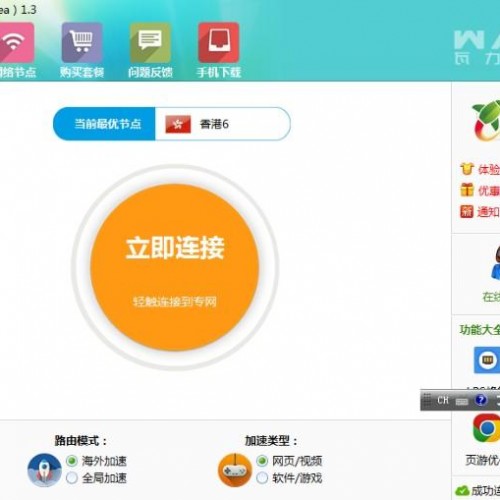500x500 pixels.
Task: Click the rocket icon beside 路由模式
Action: pyautogui.click(x=44, y=470)
